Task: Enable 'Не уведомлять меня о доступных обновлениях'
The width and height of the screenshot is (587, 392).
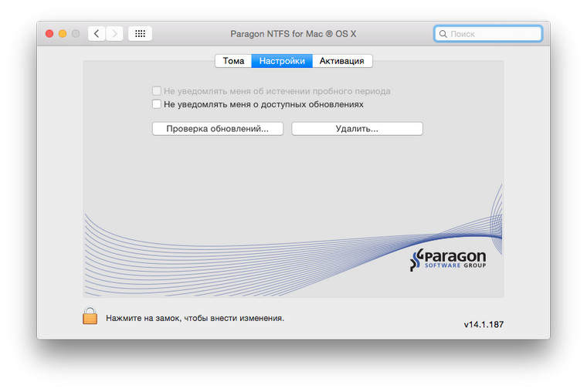Action: pyautogui.click(x=157, y=104)
